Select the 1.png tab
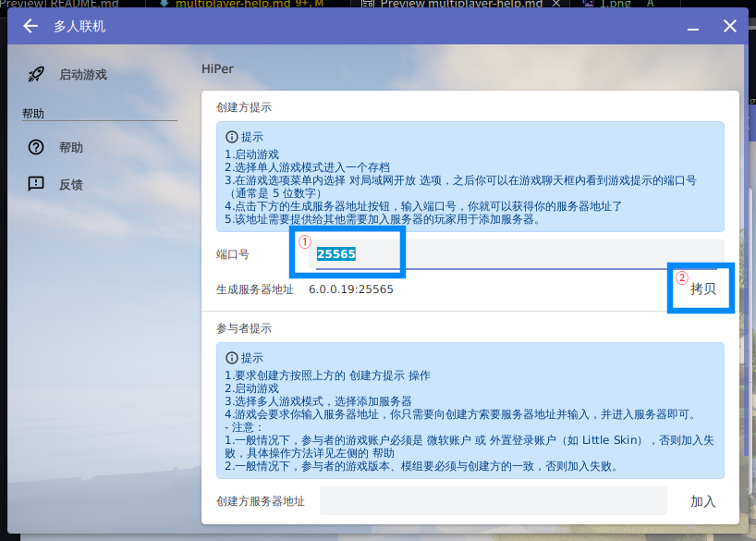Viewport: 756px width, 541px height. pos(615,4)
